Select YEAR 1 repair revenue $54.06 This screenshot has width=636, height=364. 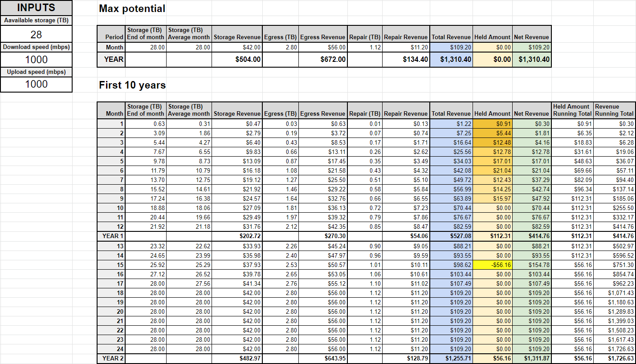406,236
